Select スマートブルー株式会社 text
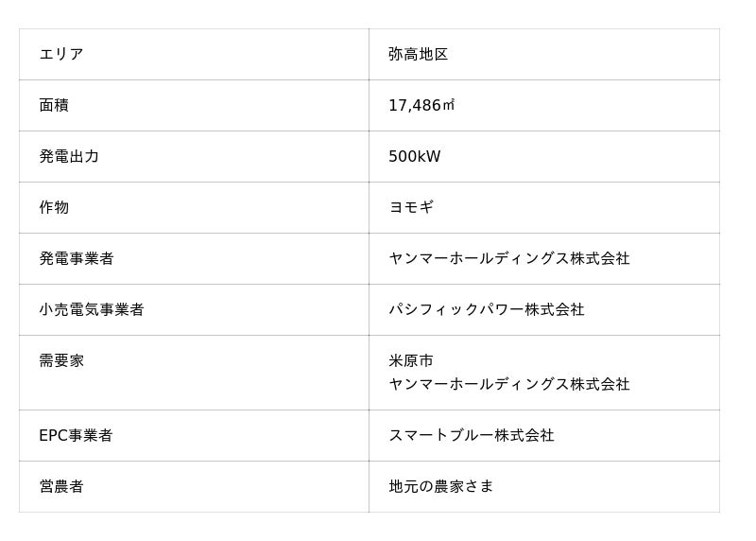Screen dimensions: 756x541 coord(471,436)
